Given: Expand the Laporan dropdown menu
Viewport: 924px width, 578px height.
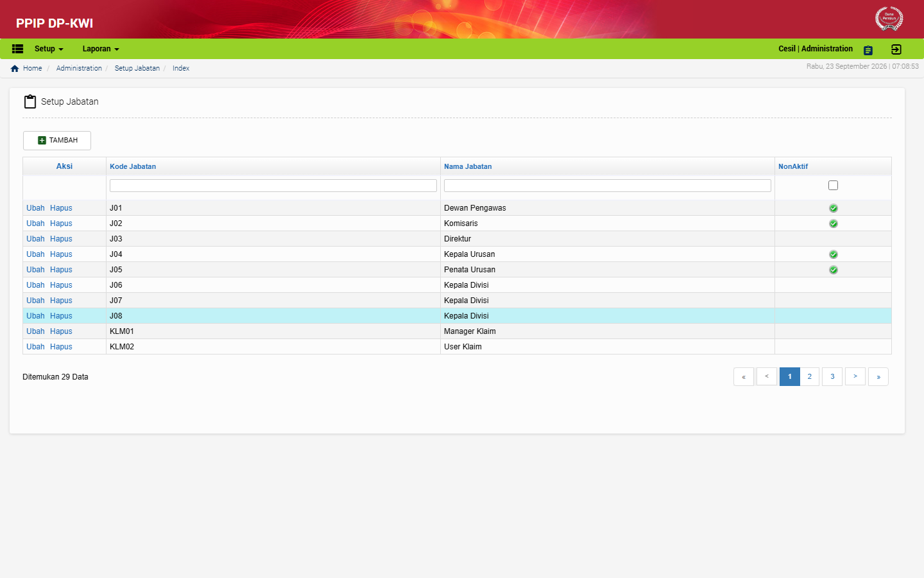Looking at the screenshot, I should click(x=101, y=49).
